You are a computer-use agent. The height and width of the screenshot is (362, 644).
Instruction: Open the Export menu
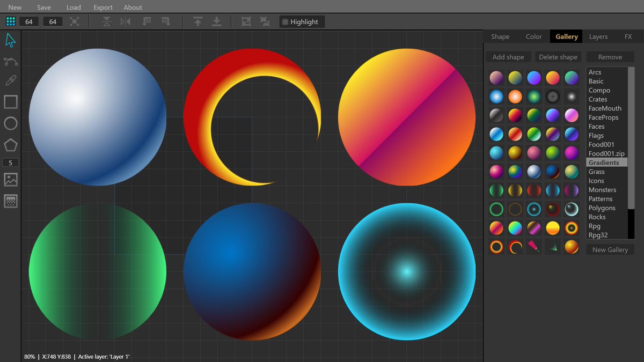(103, 8)
